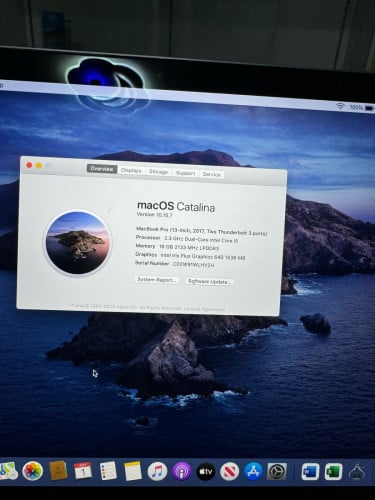375x500 pixels.
Task: Open Calendar showing date 1
Action: pyautogui.click(x=83, y=471)
